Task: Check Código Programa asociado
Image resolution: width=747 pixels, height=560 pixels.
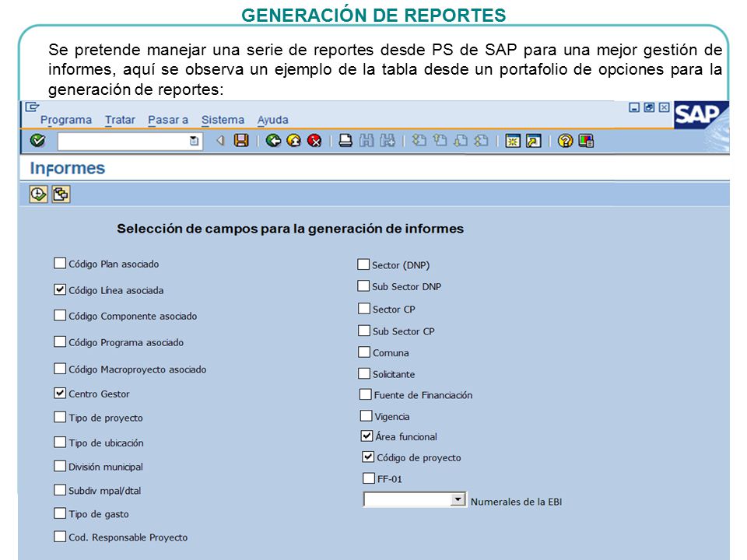Action: tap(60, 341)
